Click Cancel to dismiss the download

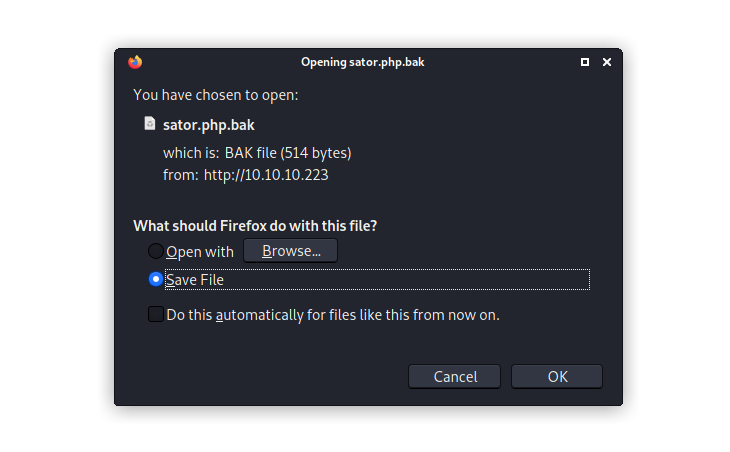pyautogui.click(x=455, y=376)
